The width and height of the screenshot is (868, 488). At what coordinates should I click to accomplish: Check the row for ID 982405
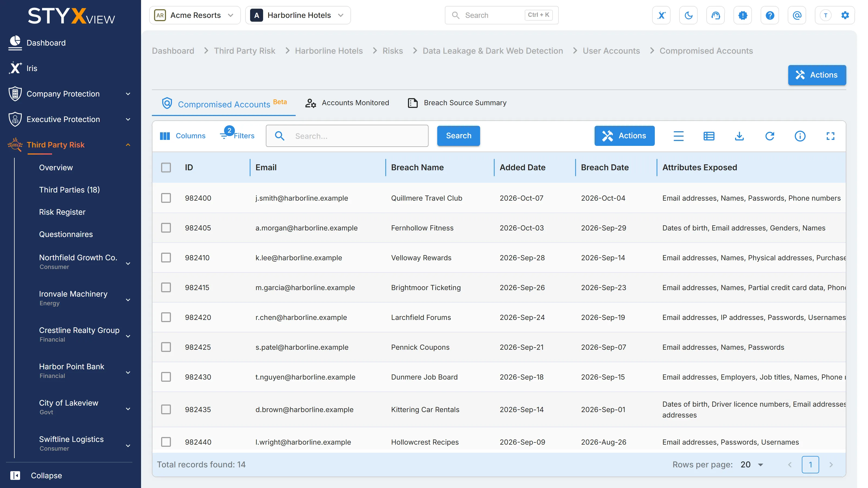(166, 228)
